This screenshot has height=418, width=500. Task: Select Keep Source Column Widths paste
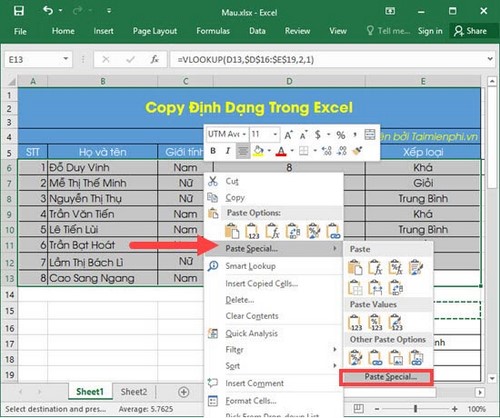(375, 288)
